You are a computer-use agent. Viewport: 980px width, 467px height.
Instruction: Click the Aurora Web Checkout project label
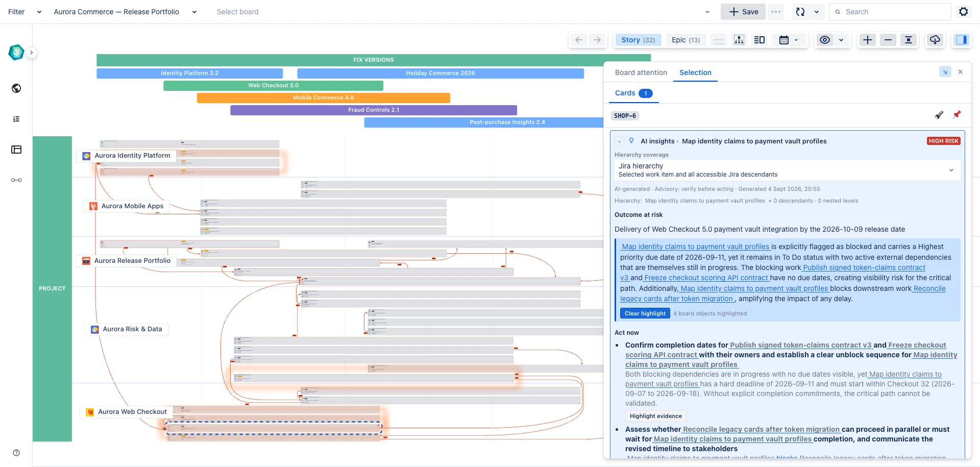(x=127, y=412)
